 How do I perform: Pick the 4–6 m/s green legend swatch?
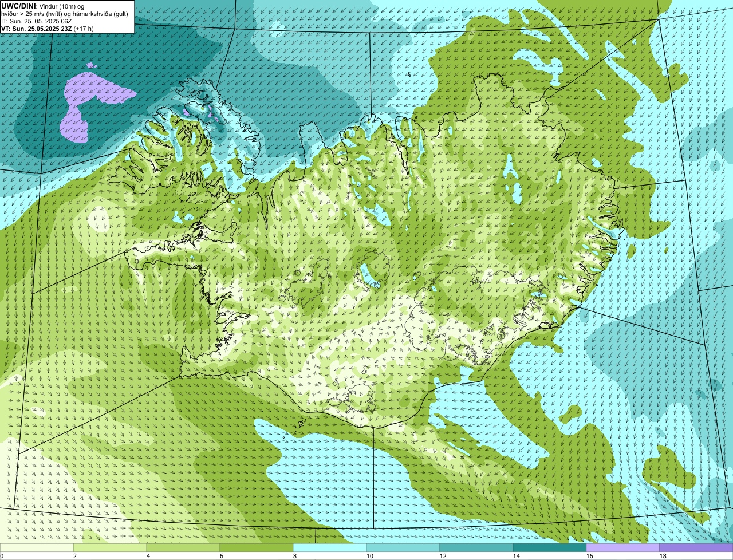coord(183,547)
